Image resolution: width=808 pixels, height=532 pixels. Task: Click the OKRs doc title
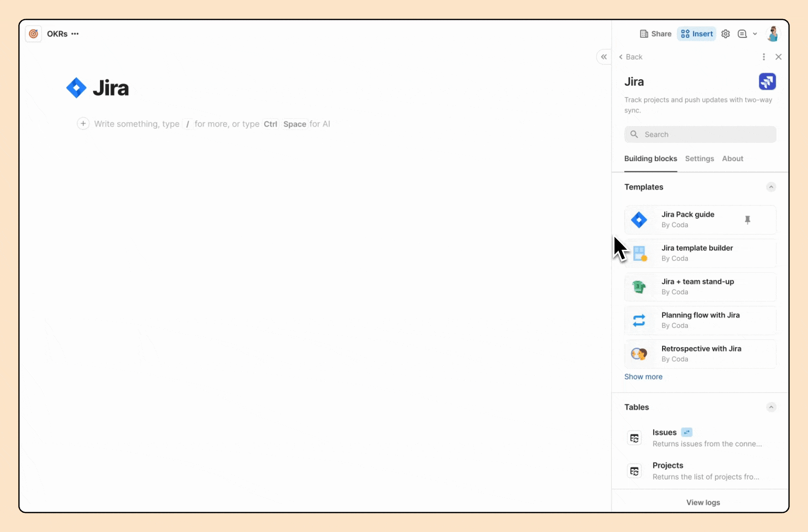(57, 34)
